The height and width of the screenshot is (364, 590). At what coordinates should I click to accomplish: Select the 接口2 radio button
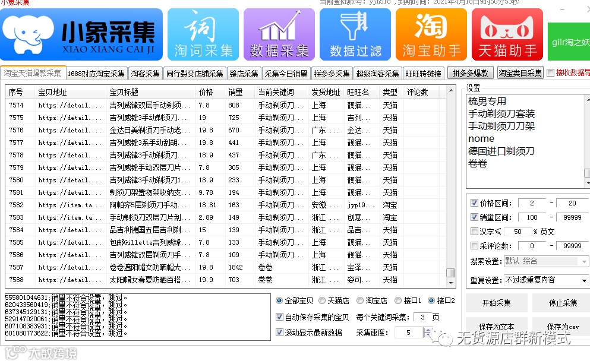[431, 300]
